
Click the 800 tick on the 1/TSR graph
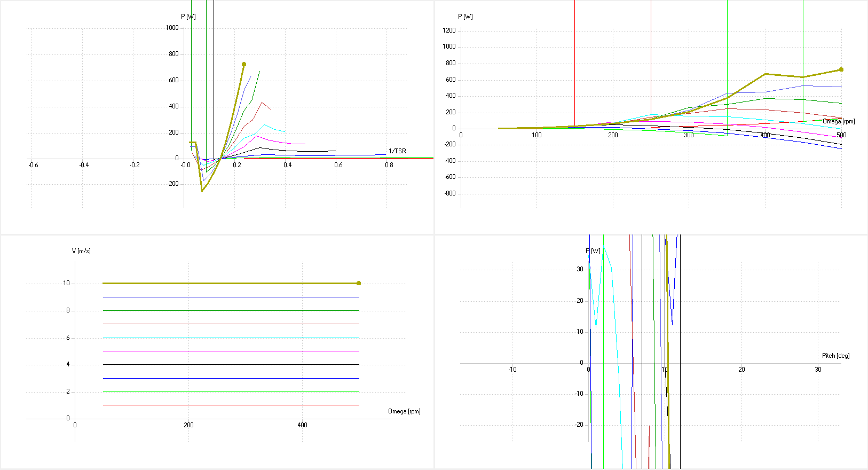coord(174,54)
